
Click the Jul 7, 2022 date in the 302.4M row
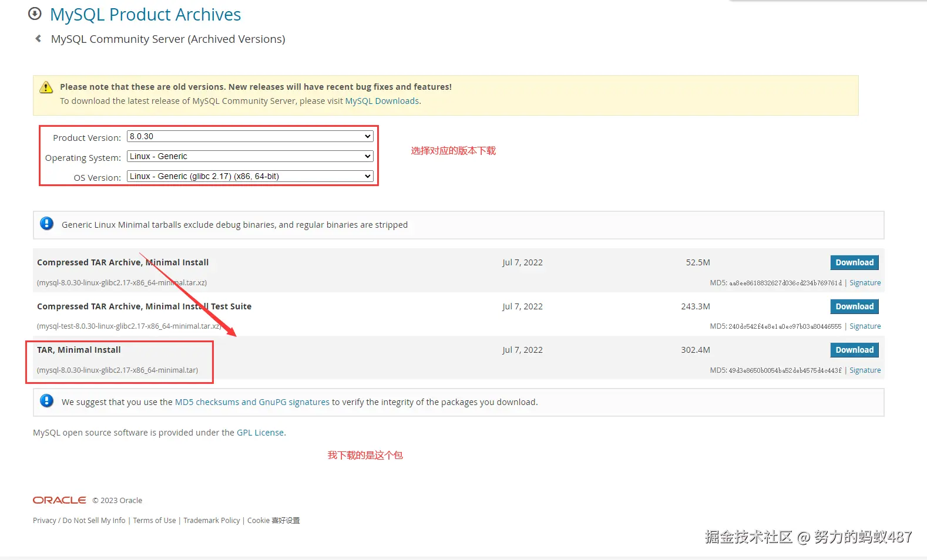coord(522,350)
